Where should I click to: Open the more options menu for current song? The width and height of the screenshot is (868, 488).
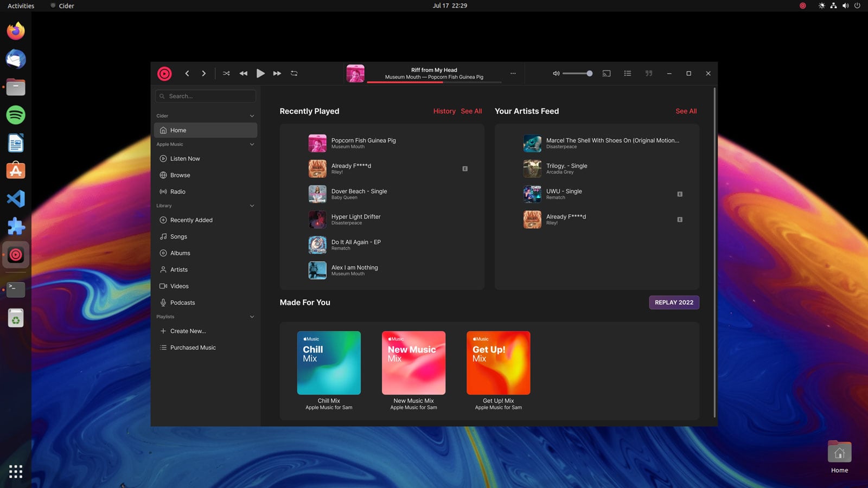tap(513, 73)
